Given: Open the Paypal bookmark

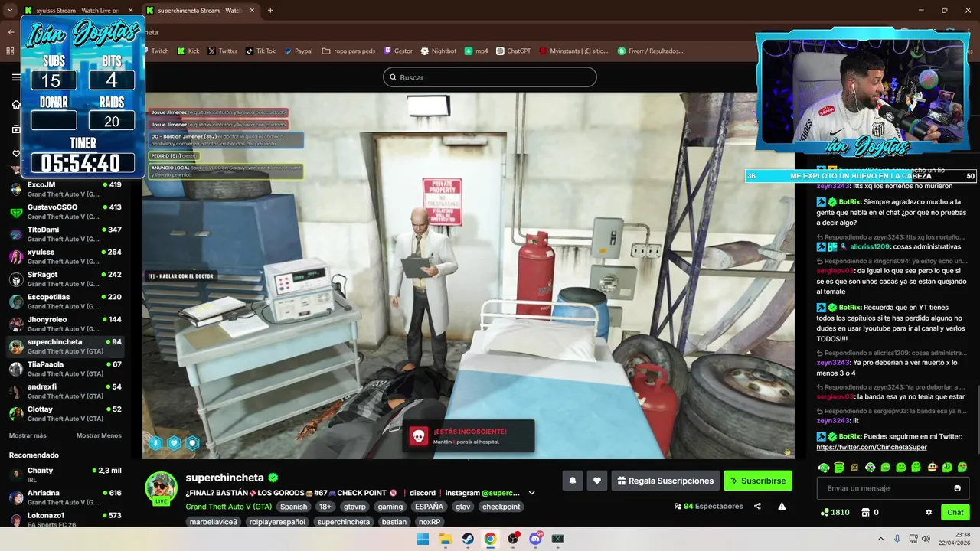Looking at the screenshot, I should coord(299,51).
